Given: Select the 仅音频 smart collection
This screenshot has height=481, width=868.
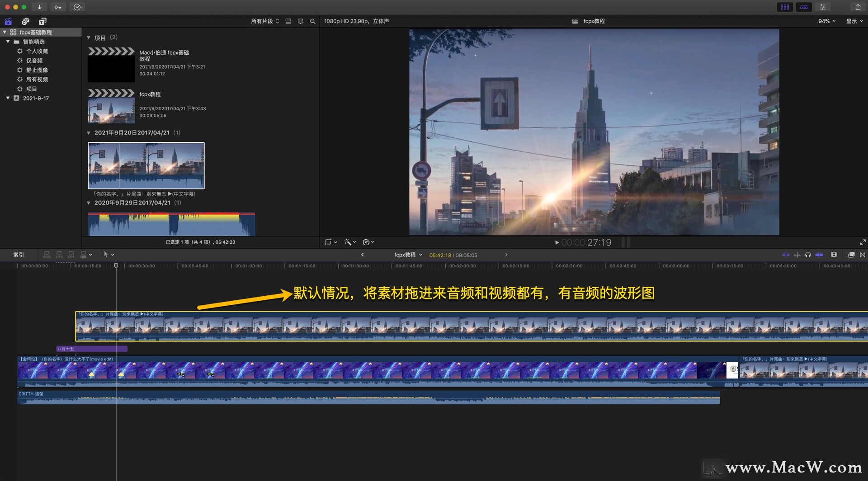Looking at the screenshot, I should [x=34, y=61].
